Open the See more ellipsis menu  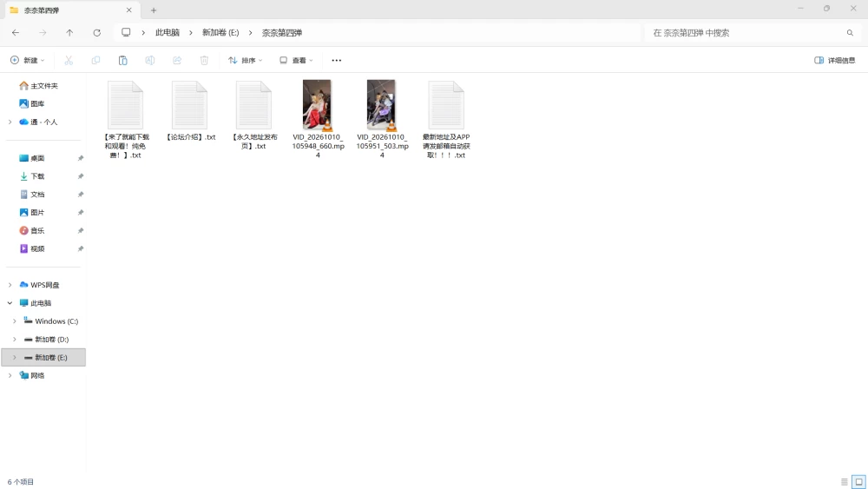[337, 60]
